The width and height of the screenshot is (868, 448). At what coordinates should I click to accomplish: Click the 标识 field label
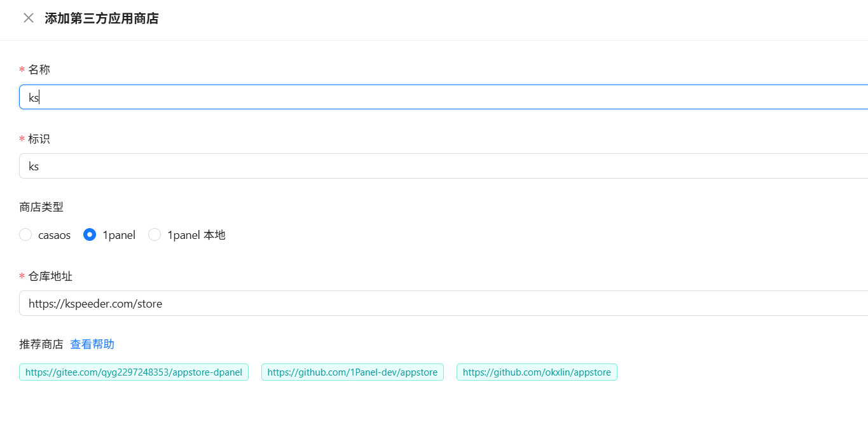pyautogui.click(x=39, y=139)
